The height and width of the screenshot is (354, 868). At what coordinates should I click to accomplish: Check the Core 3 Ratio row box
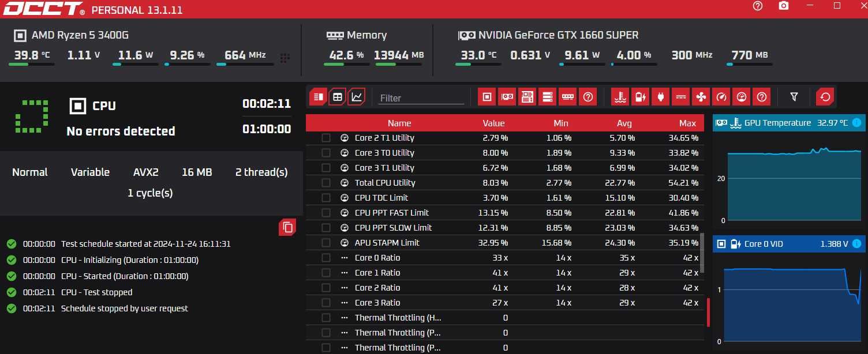point(326,303)
